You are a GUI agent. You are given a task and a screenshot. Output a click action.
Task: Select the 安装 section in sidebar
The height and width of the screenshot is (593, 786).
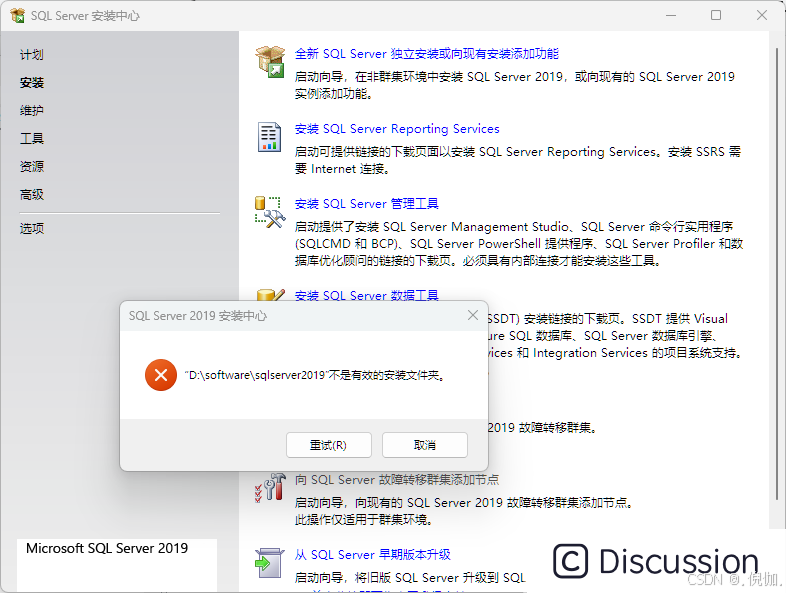pyautogui.click(x=32, y=82)
